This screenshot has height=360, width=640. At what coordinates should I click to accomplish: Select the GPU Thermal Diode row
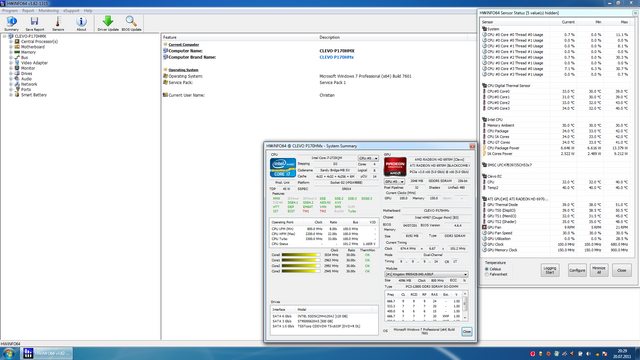557,204
